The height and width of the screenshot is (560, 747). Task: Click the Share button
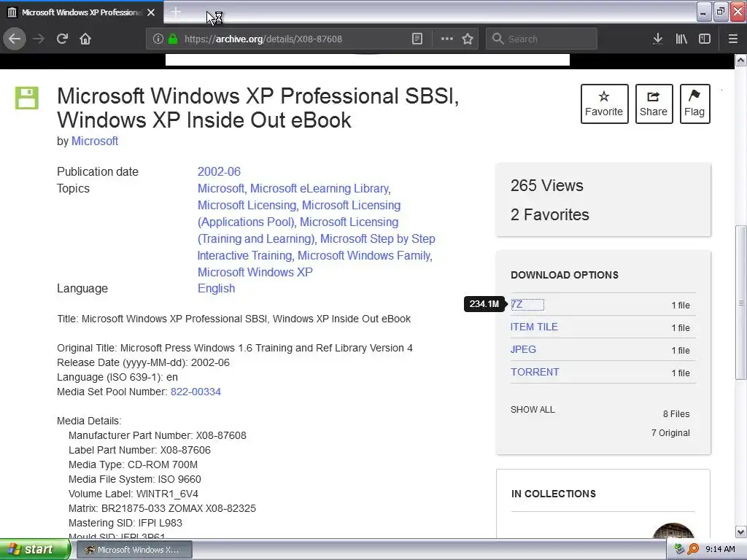click(654, 104)
